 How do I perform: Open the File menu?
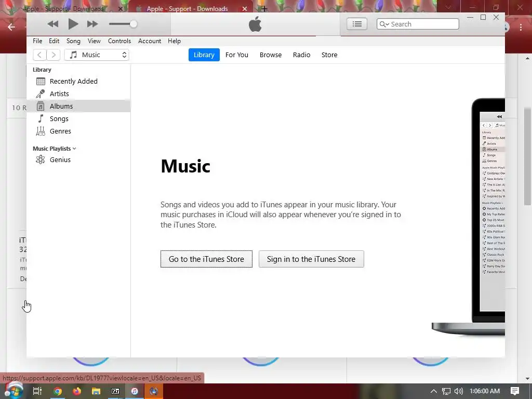point(37,41)
